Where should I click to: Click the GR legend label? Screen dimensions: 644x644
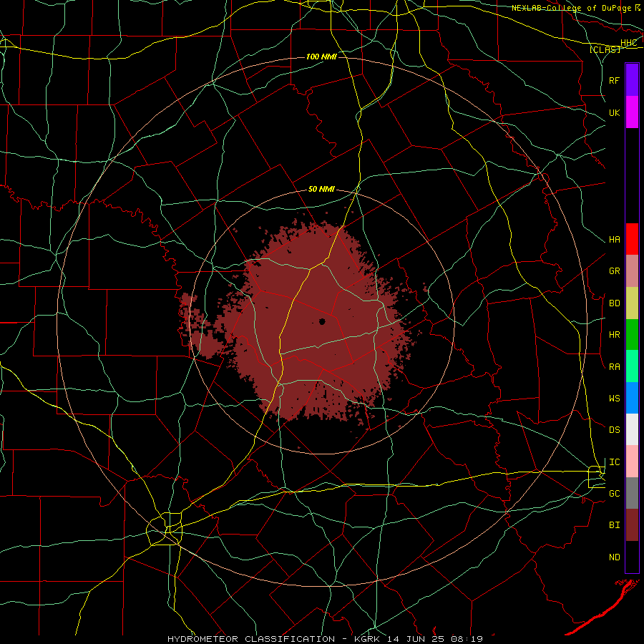pyautogui.click(x=615, y=271)
